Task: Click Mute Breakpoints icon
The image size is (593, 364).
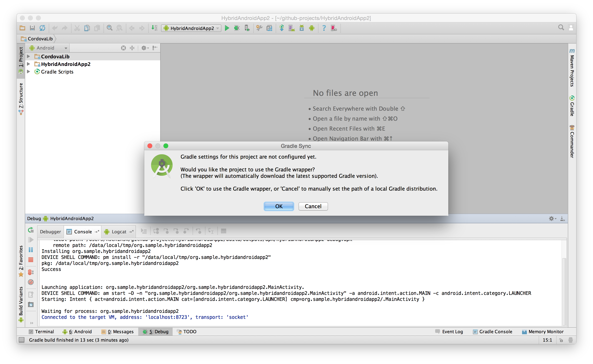Action: click(31, 282)
